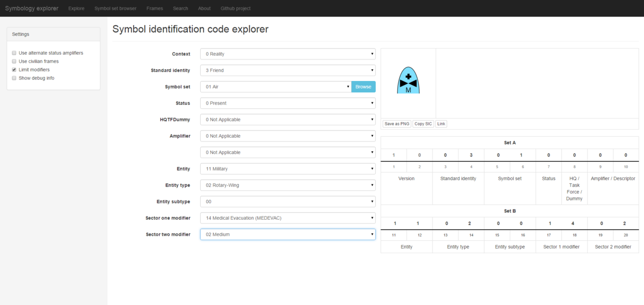Expand the Standard identity dropdown
644x305 pixels.
coord(288,70)
